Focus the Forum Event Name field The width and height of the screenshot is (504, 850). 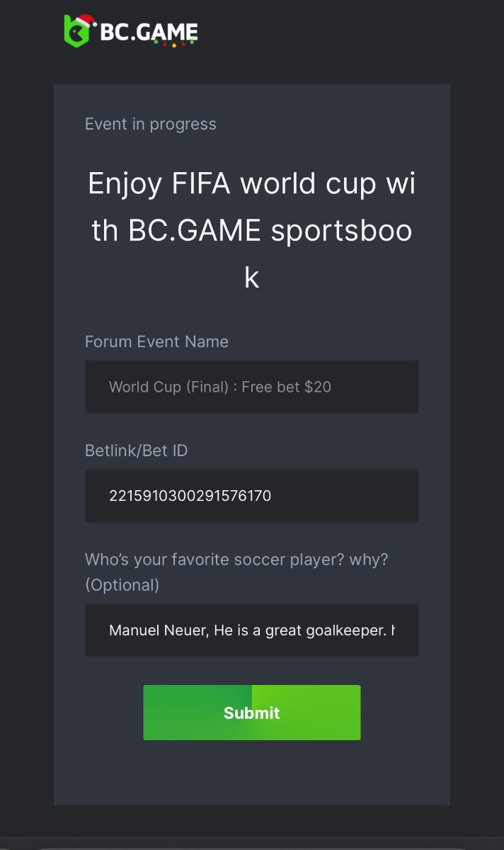251,387
